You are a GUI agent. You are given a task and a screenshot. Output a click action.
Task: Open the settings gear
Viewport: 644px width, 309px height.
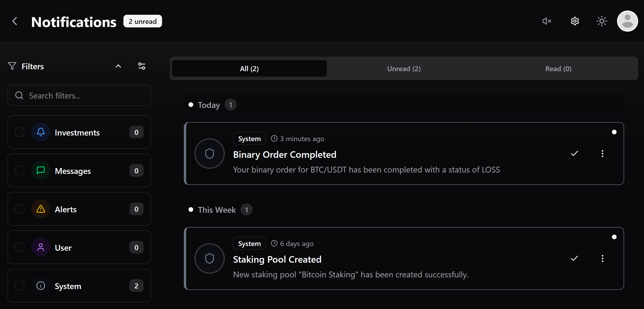[574, 21]
